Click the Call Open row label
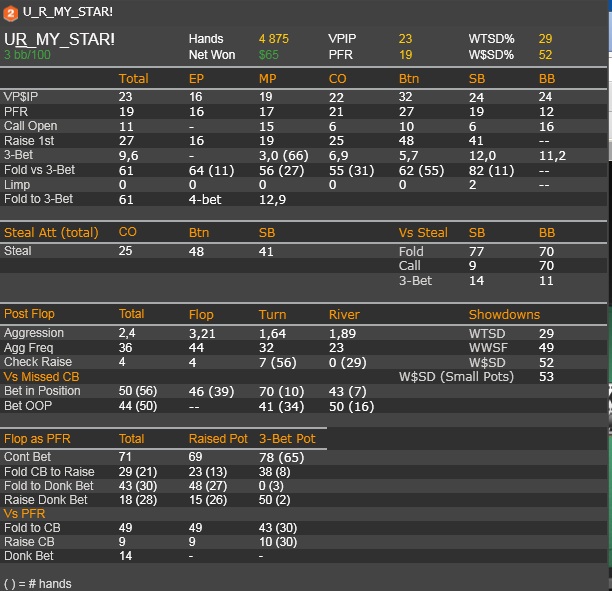 pos(30,126)
